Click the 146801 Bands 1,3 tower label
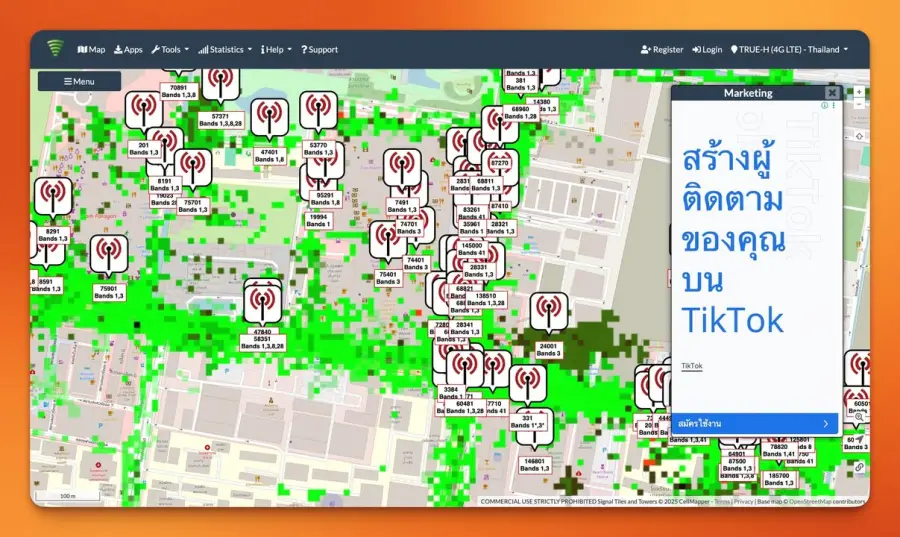 (x=534, y=465)
